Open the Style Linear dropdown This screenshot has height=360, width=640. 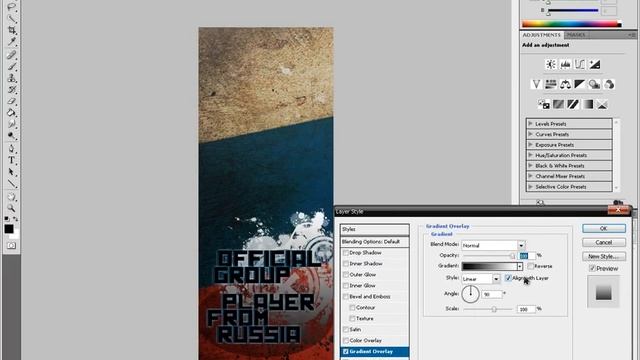(x=496, y=279)
